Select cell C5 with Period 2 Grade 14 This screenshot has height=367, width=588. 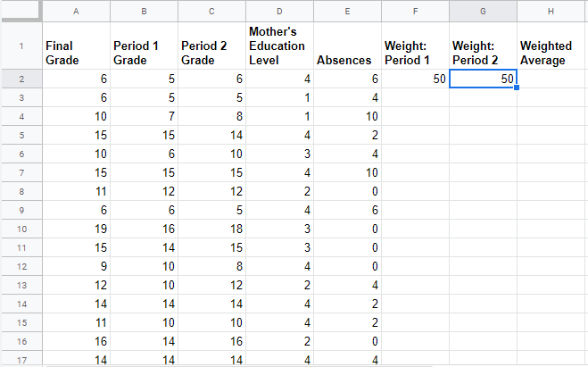tap(211, 135)
